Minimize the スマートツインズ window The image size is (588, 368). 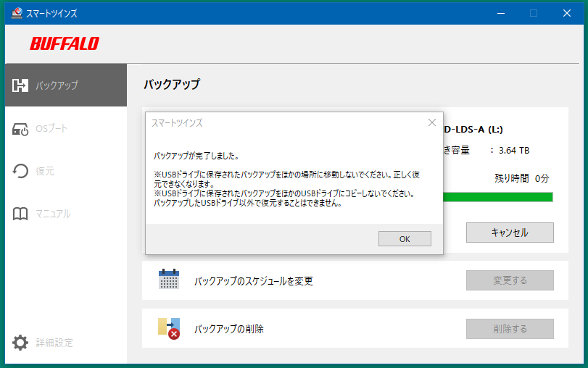point(500,13)
